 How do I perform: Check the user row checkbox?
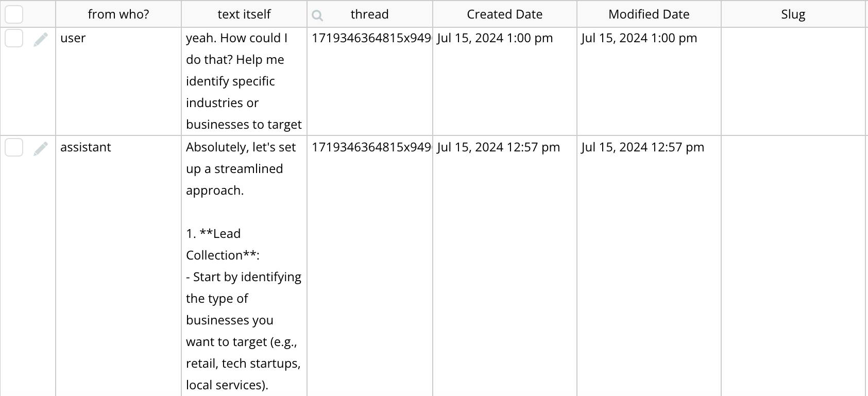pyautogui.click(x=14, y=38)
